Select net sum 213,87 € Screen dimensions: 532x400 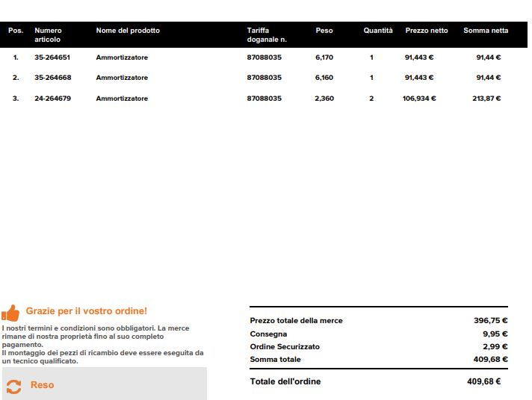click(486, 99)
